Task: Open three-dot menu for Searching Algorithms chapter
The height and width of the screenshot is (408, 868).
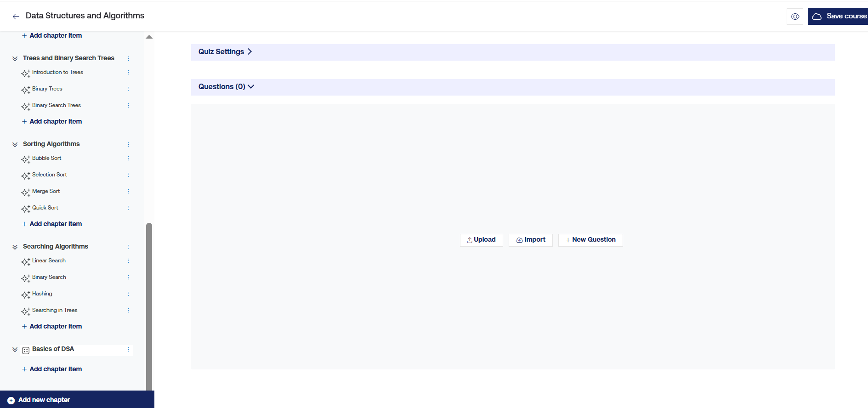Action: pos(128,247)
